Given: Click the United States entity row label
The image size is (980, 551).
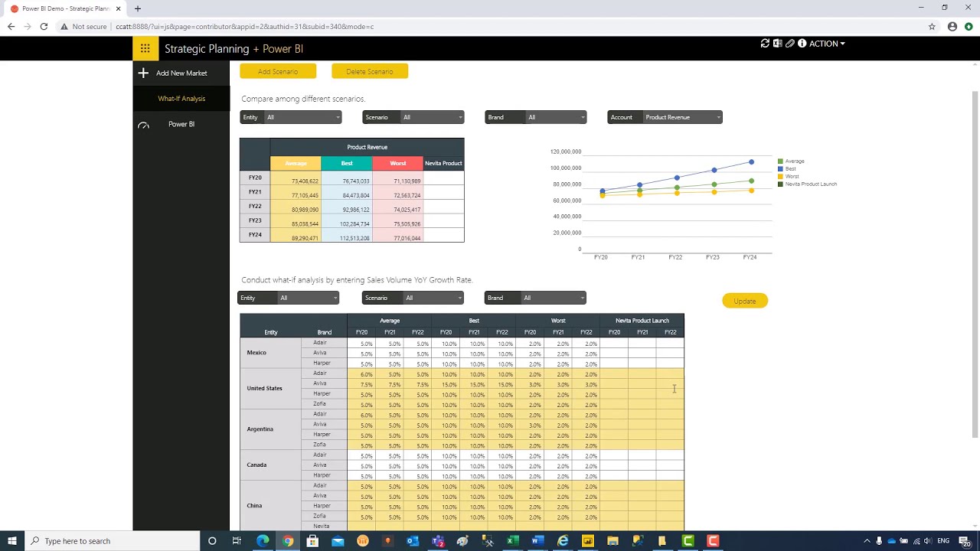Looking at the screenshot, I should click(x=265, y=389).
